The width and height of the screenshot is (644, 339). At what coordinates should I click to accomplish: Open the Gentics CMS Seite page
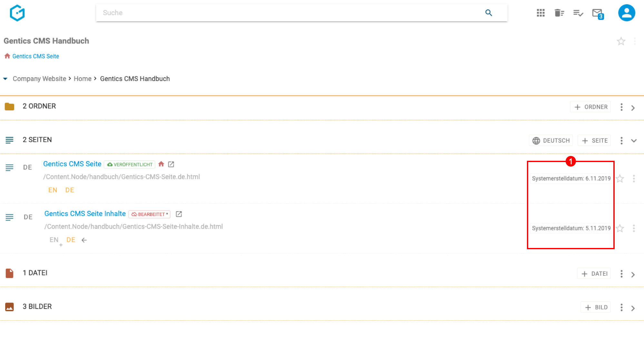72,164
